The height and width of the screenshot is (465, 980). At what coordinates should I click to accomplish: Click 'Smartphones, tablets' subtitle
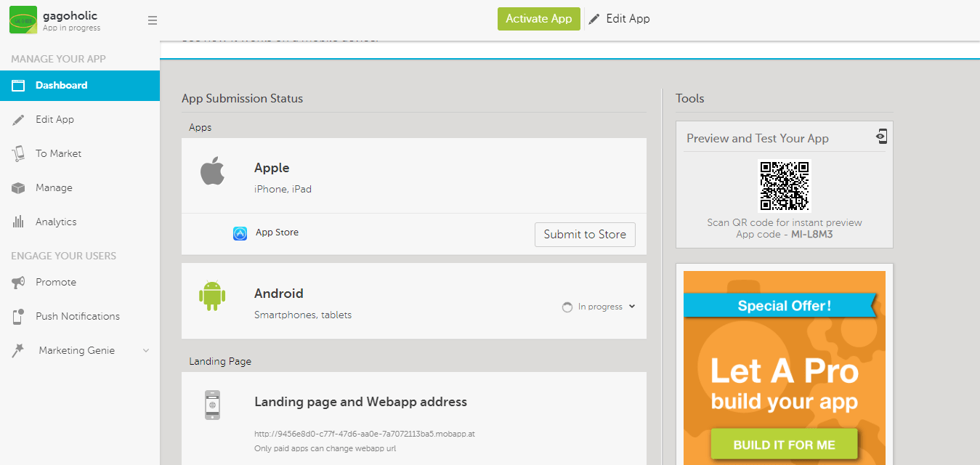pyautogui.click(x=303, y=315)
